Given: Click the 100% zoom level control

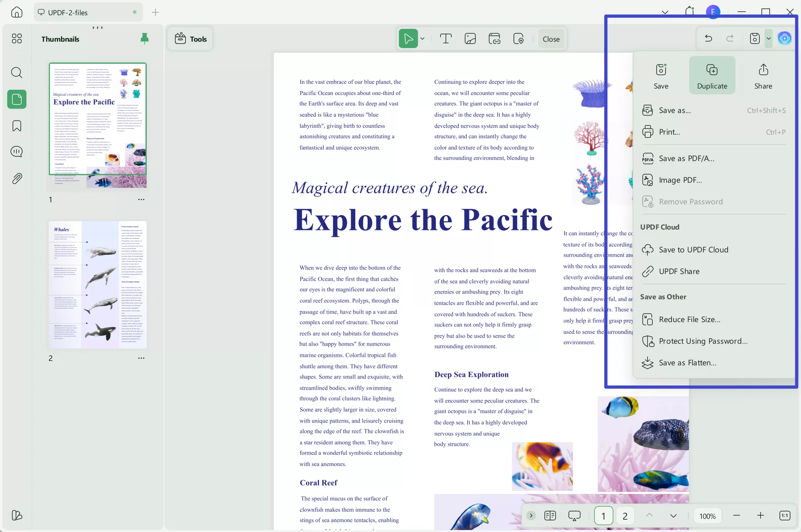Looking at the screenshot, I should 707,516.
